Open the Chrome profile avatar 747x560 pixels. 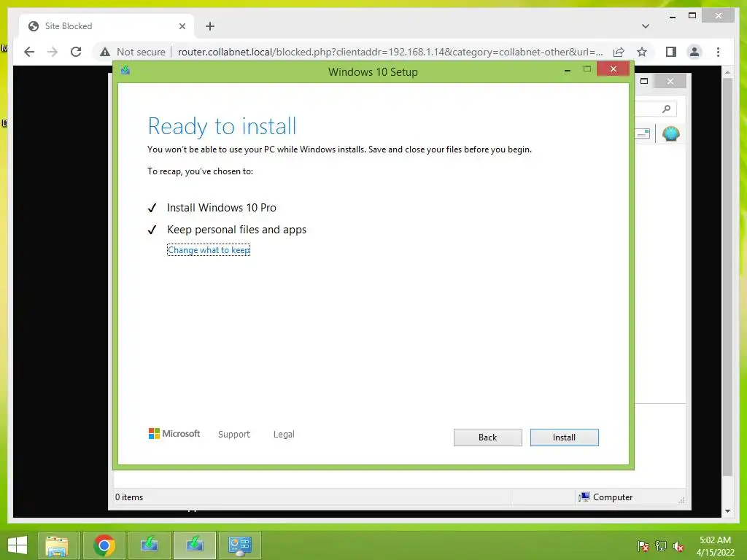point(694,52)
